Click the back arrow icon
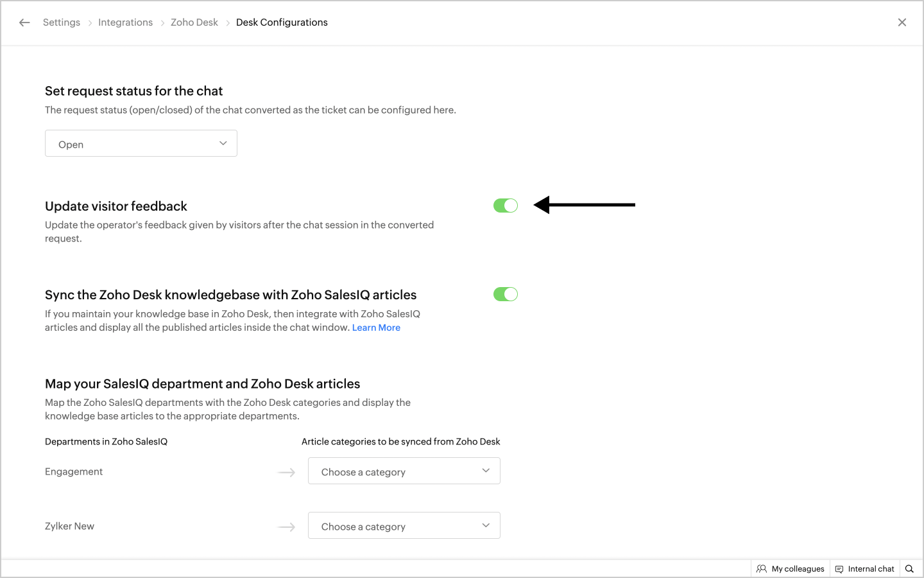924x578 pixels. (24, 22)
